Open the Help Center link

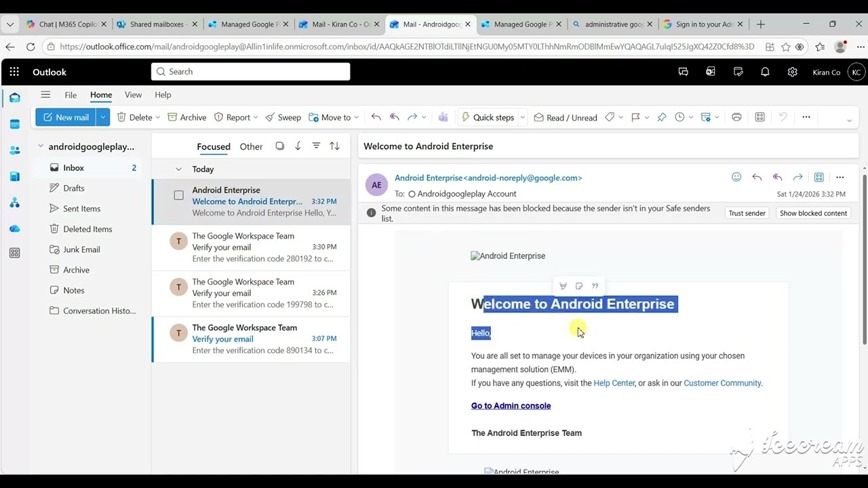pos(614,383)
